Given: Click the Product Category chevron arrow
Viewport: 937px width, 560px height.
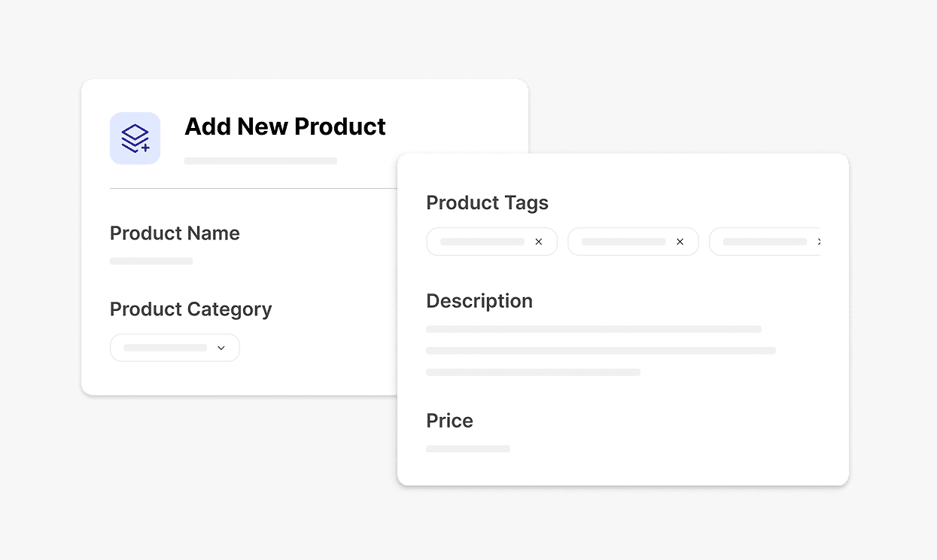Looking at the screenshot, I should pos(221,348).
